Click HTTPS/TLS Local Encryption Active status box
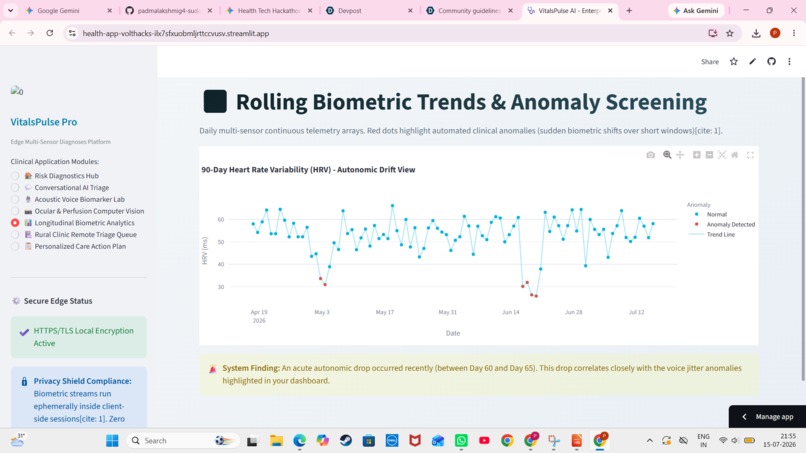806x453 pixels. [79, 337]
